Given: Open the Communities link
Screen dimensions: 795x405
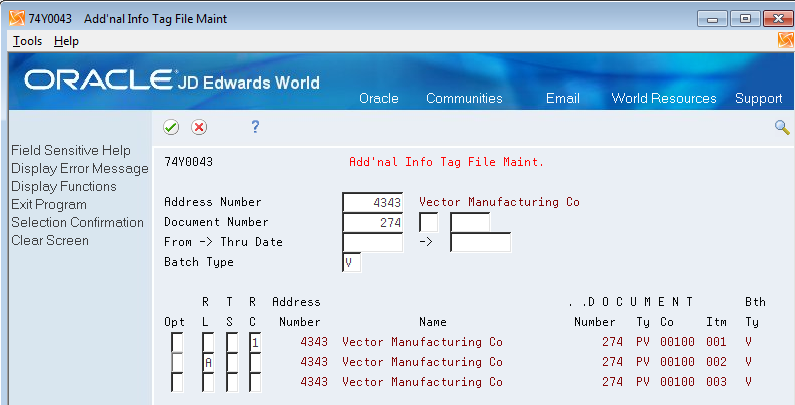Looking at the screenshot, I should [x=464, y=98].
